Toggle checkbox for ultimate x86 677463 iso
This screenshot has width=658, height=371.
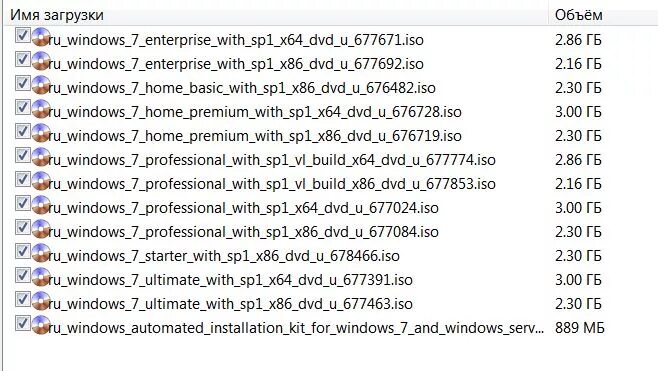(22, 299)
